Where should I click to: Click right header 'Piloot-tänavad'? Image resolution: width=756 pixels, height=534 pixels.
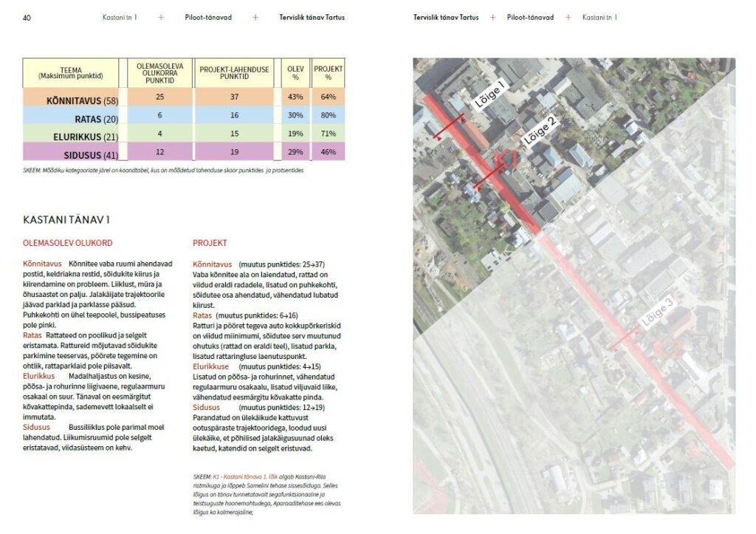[530, 18]
